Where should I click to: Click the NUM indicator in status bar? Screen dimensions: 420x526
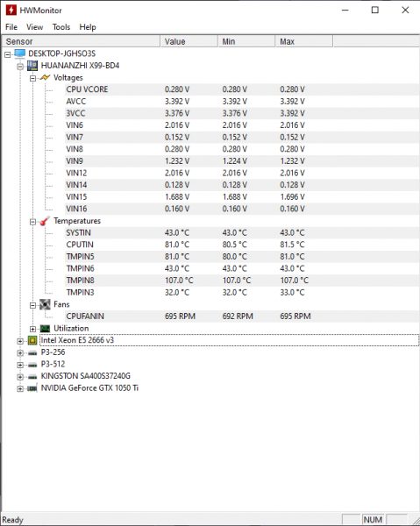pos(373,520)
